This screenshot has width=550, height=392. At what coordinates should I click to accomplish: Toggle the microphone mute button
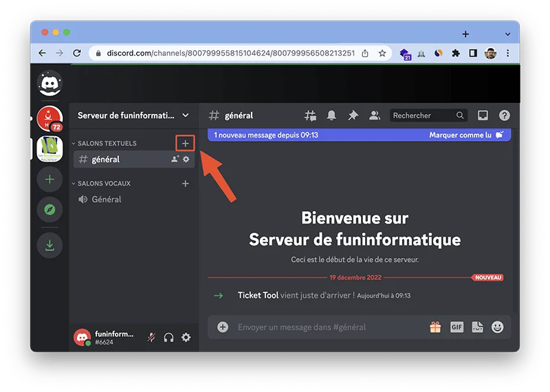point(152,338)
